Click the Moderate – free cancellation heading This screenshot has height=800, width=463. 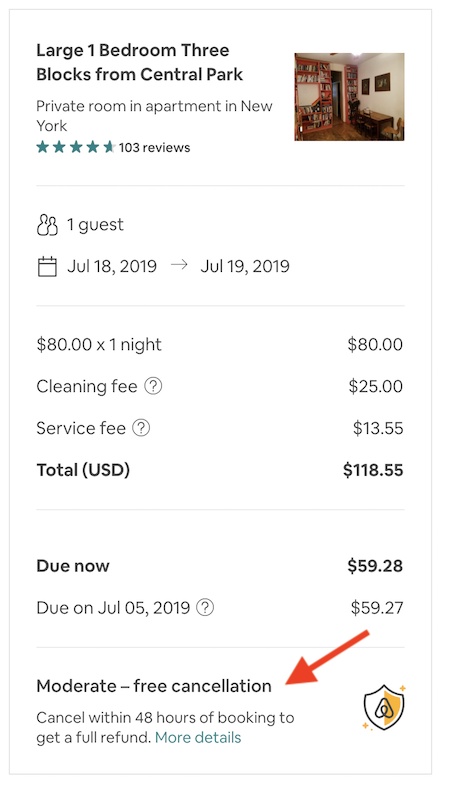coord(154,686)
